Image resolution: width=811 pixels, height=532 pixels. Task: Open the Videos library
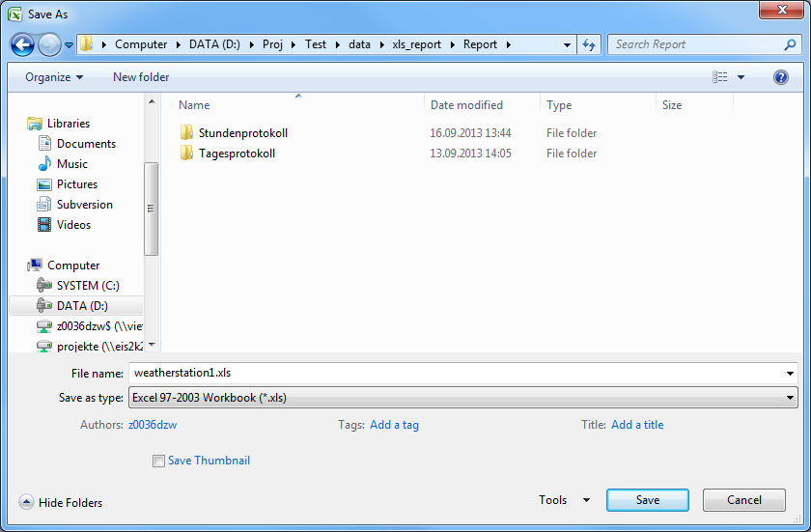click(73, 224)
